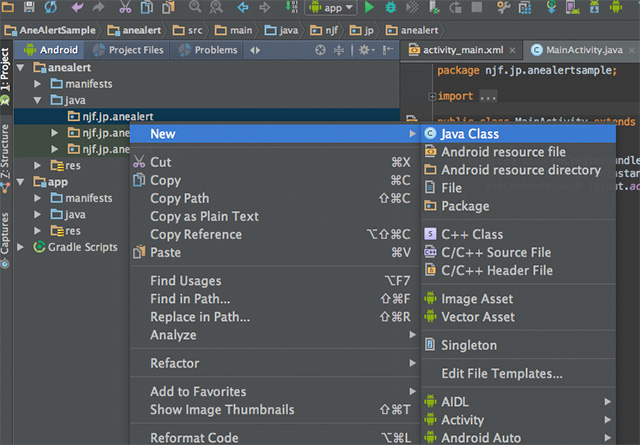This screenshot has width=640, height=445.
Task: Expand the Gradle Scripts node
Action: pyautogui.click(x=20, y=247)
